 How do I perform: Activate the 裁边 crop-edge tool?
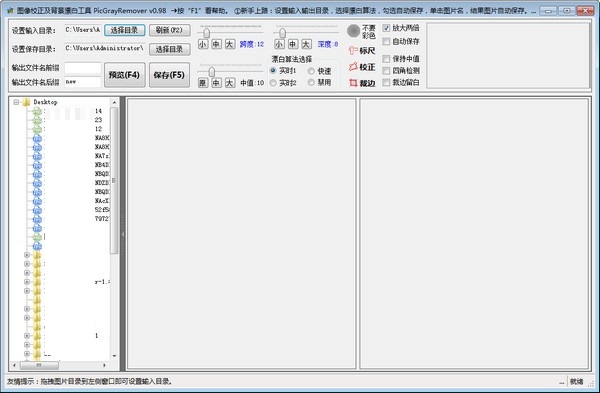click(x=362, y=83)
